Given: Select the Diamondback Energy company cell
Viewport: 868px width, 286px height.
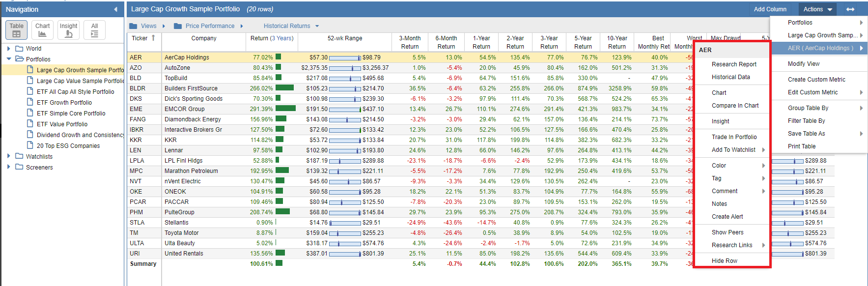Looking at the screenshot, I should [204, 119].
